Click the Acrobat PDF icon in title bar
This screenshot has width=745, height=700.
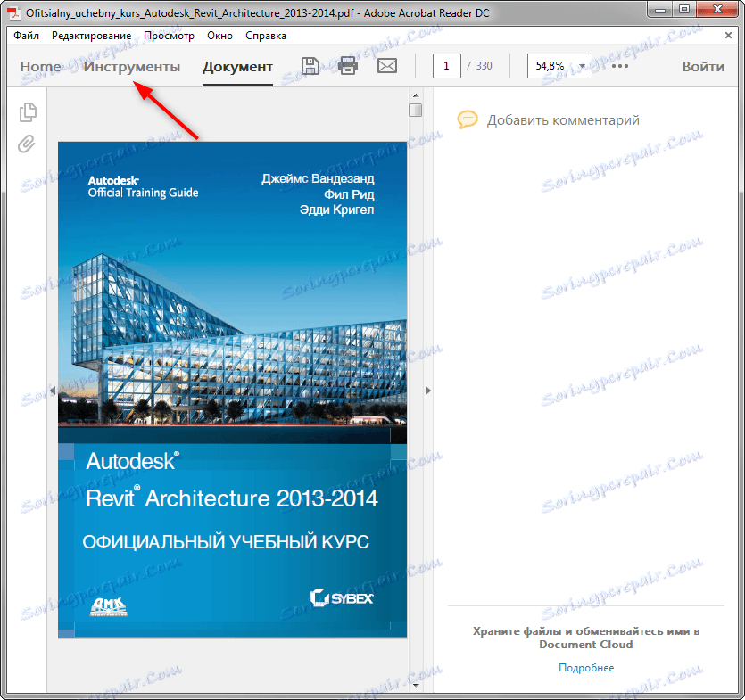coord(13,12)
